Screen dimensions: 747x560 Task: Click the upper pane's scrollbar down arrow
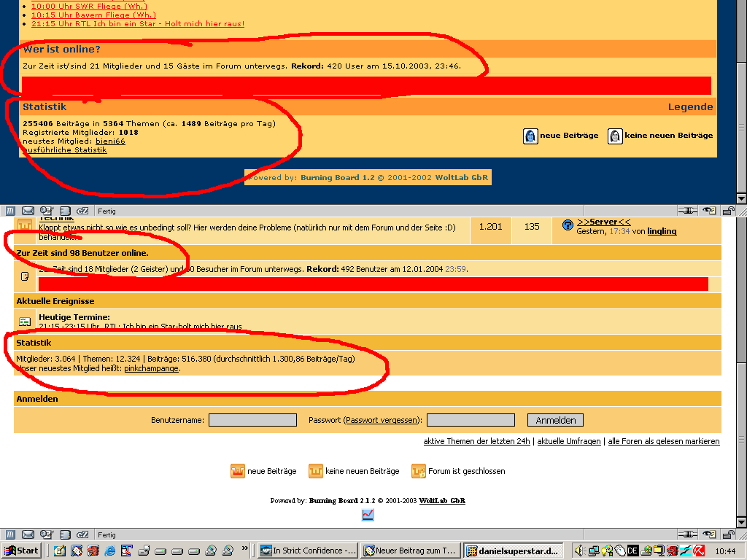741,198
